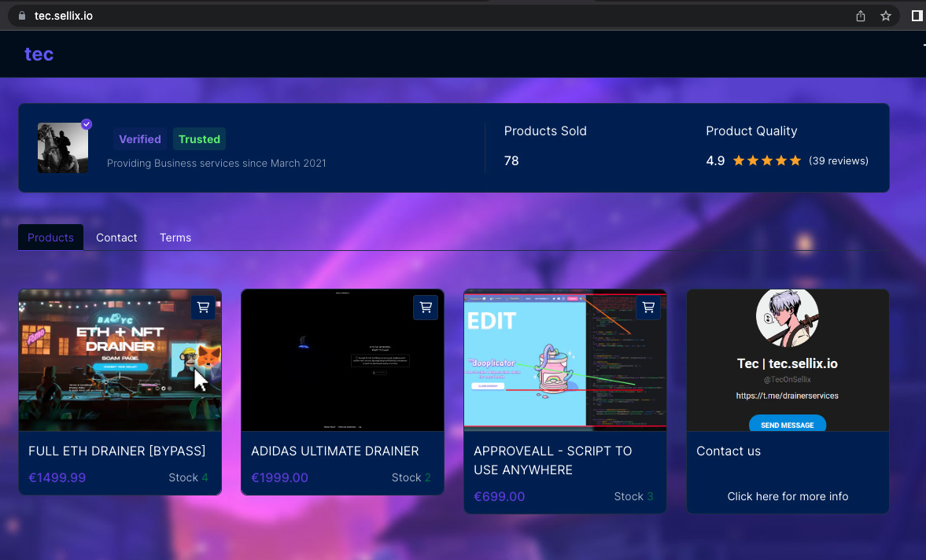Viewport: 926px width, 560px height.
Task: Click the "APPROVEALL - SCRIPT TO USE ANYWHERE" title
Action: (x=553, y=460)
